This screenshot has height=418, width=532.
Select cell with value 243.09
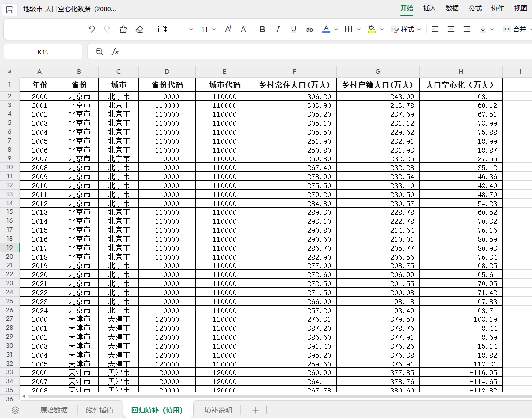(378, 96)
